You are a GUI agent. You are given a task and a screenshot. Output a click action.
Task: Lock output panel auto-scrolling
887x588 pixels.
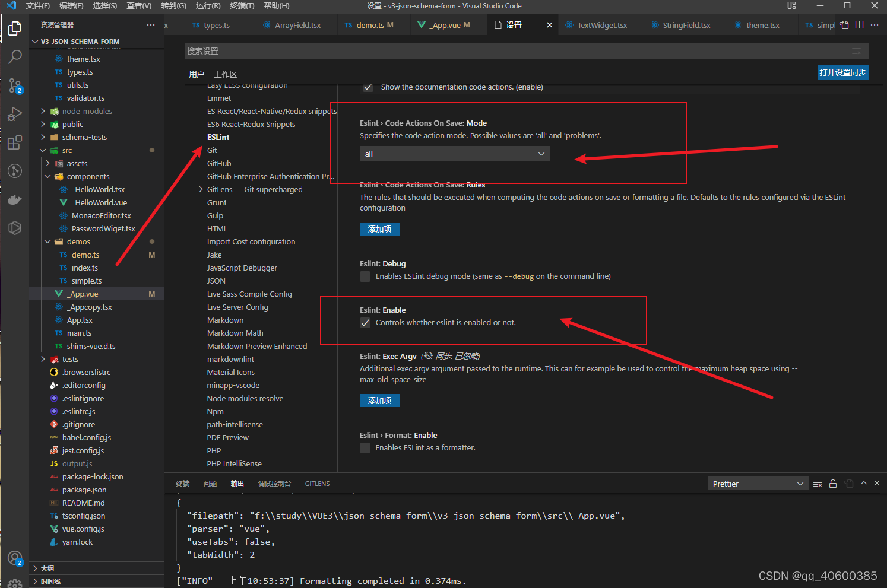tap(833, 483)
